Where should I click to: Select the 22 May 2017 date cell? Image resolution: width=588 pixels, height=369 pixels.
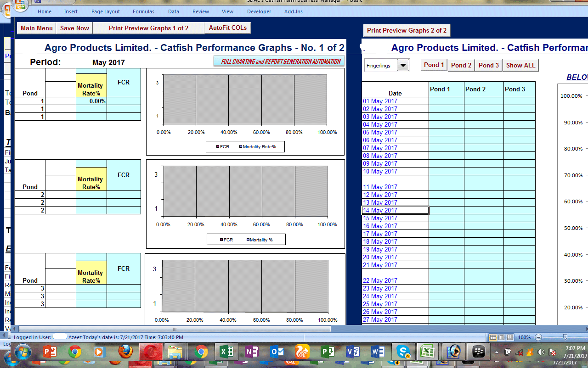coord(395,277)
